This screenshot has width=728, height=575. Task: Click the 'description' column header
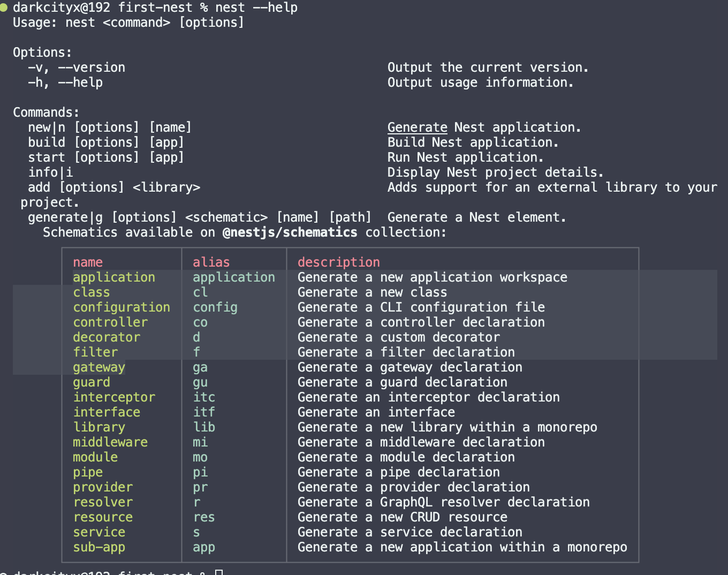click(339, 262)
